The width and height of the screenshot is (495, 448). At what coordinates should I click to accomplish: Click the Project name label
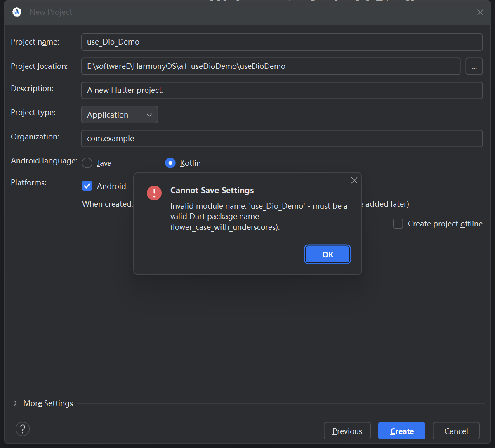pos(35,42)
